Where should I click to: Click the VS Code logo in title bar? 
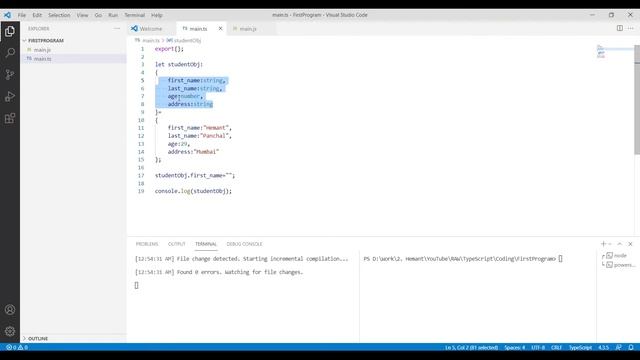click(x=7, y=15)
